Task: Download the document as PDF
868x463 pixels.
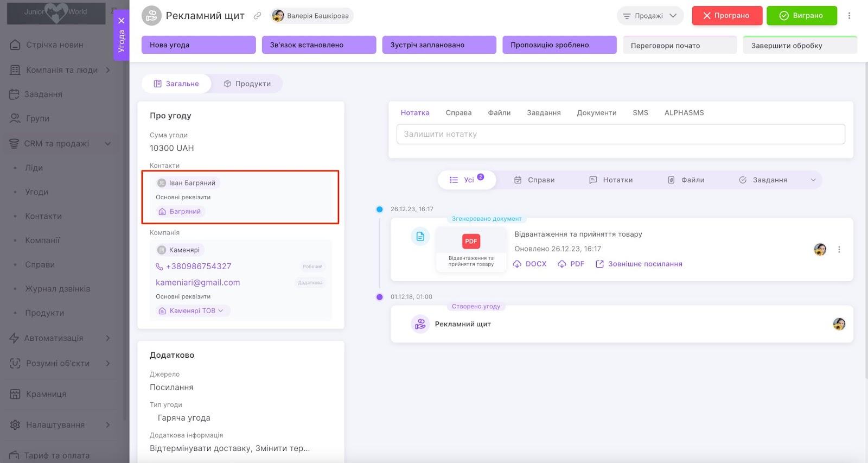Action: (x=571, y=264)
